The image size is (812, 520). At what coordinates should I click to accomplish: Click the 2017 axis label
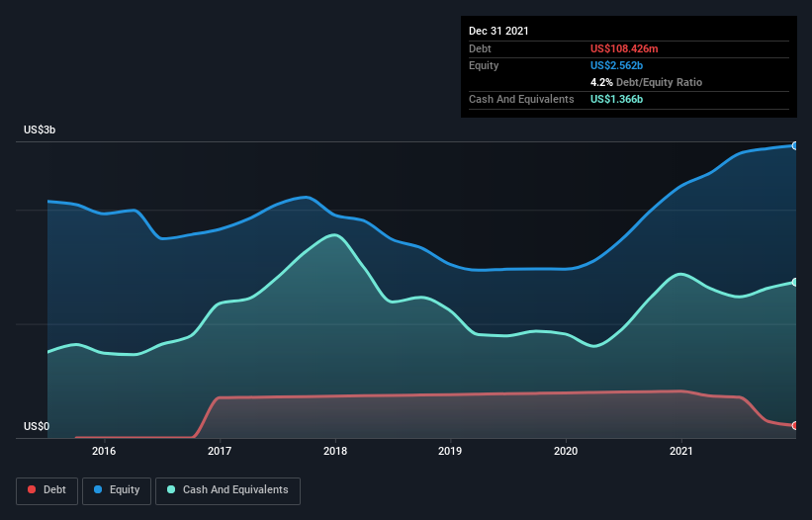[x=220, y=451]
